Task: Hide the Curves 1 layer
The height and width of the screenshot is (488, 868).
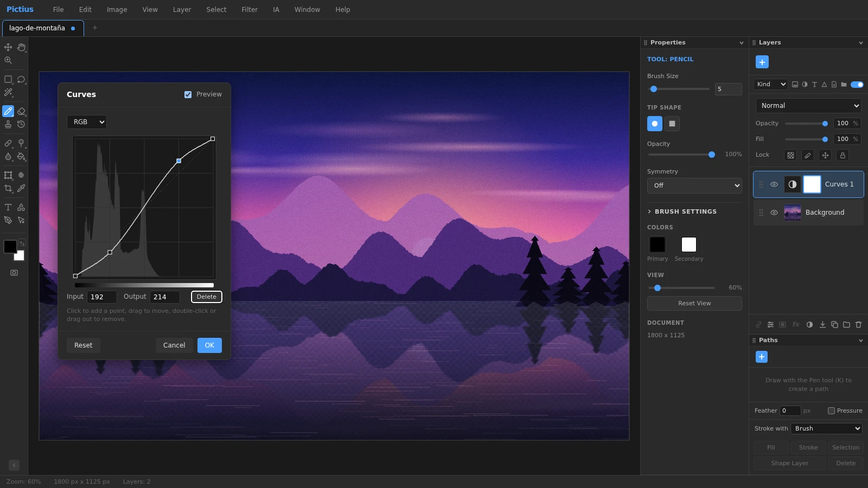Action: pyautogui.click(x=774, y=184)
